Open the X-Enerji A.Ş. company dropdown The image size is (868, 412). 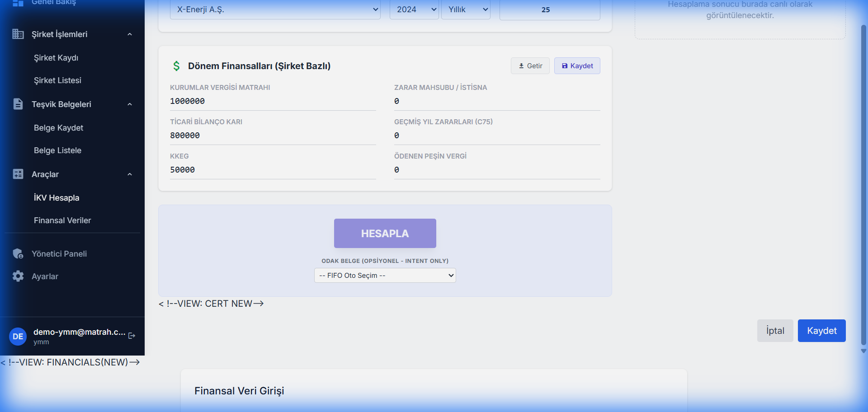point(275,9)
